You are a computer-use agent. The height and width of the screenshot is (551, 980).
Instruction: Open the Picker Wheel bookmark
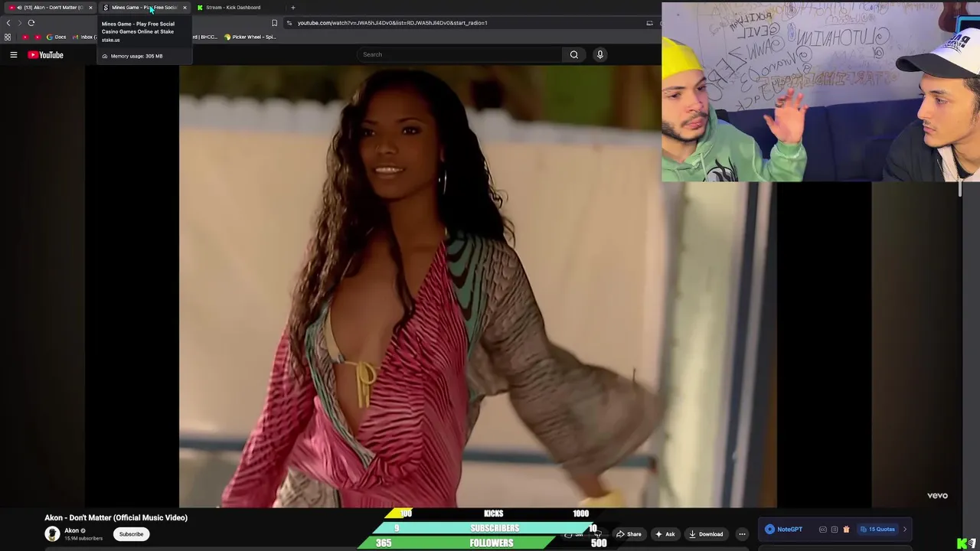250,37
